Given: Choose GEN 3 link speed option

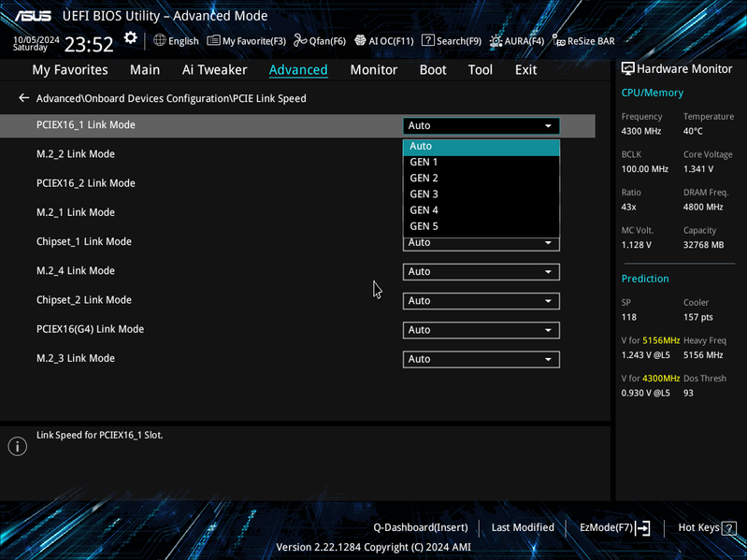Looking at the screenshot, I should [x=481, y=194].
